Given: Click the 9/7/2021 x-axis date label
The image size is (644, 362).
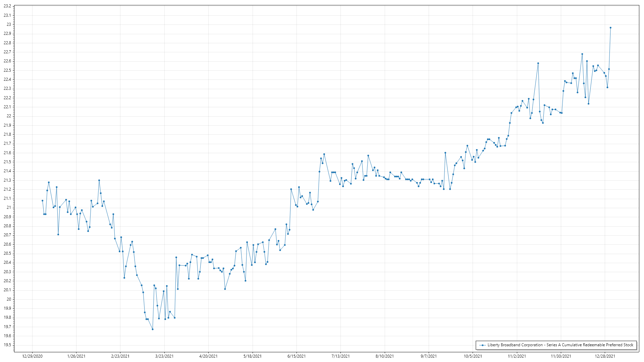Looking at the screenshot, I should (429, 356).
